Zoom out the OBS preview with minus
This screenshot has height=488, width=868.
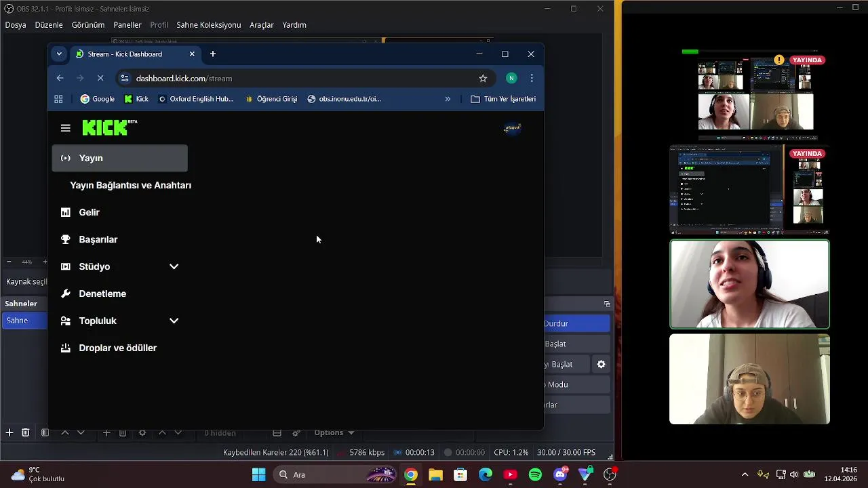9,262
